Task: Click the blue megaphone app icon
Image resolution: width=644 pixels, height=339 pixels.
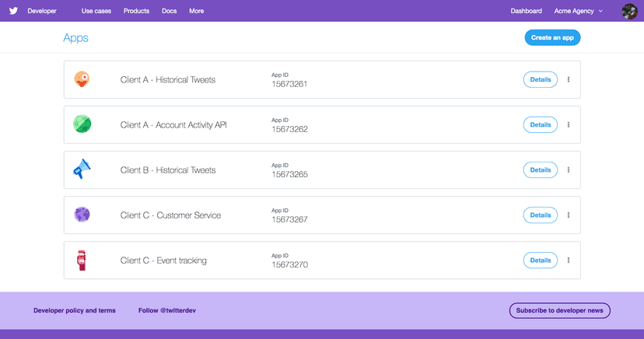Action: click(x=82, y=169)
